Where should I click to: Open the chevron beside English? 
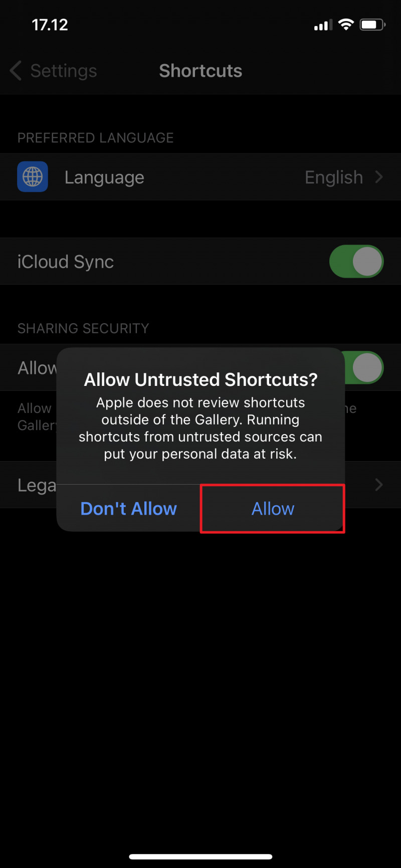click(379, 177)
